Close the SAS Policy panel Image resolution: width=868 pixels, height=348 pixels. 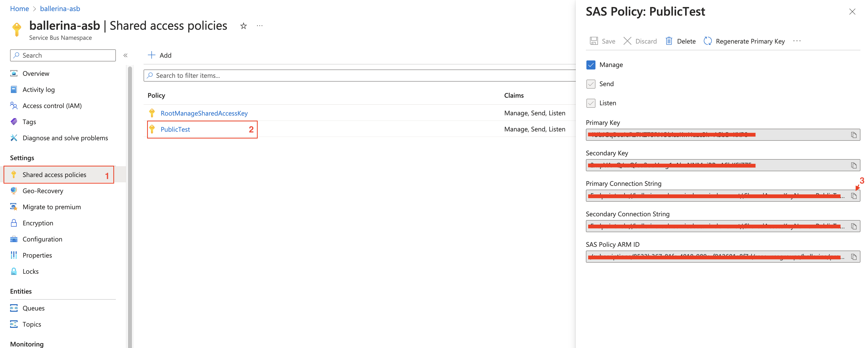tap(852, 12)
